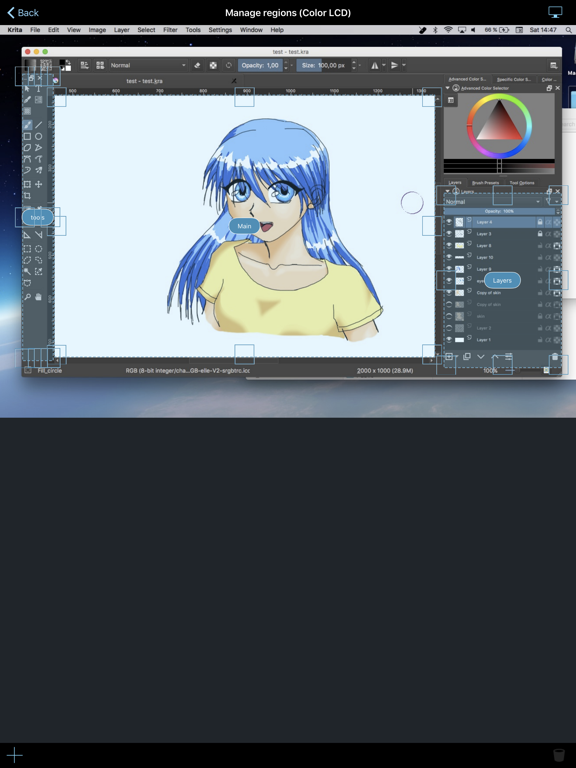Hide Layer 4 using its eye icon

point(449,222)
